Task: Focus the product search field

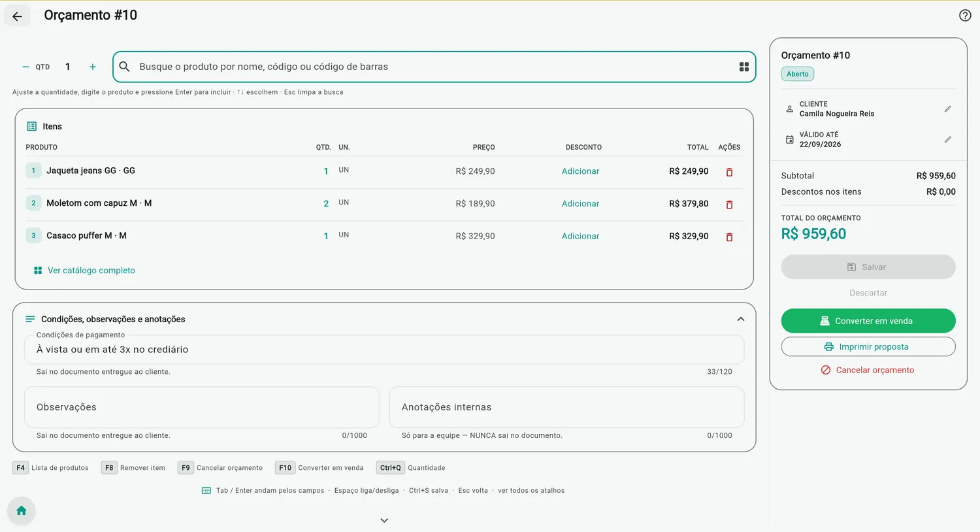Action: (434, 67)
